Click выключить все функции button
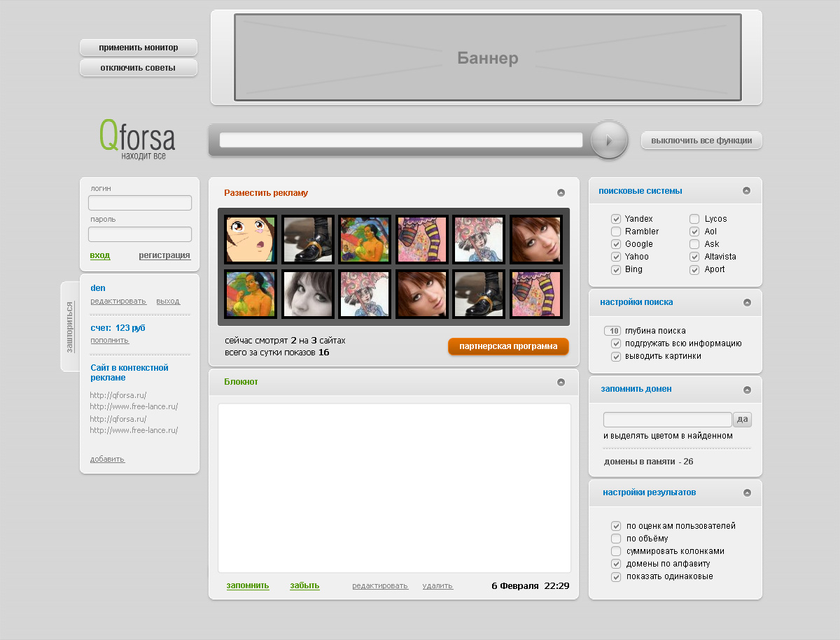 [701, 141]
